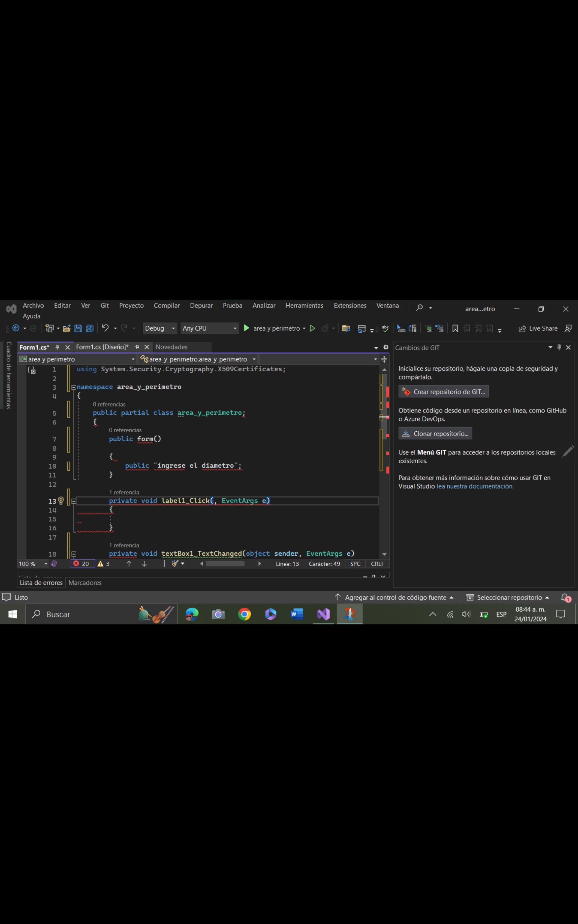Toggle pin on Cambios de GIT panel
The width and height of the screenshot is (578, 924).
[559, 347]
